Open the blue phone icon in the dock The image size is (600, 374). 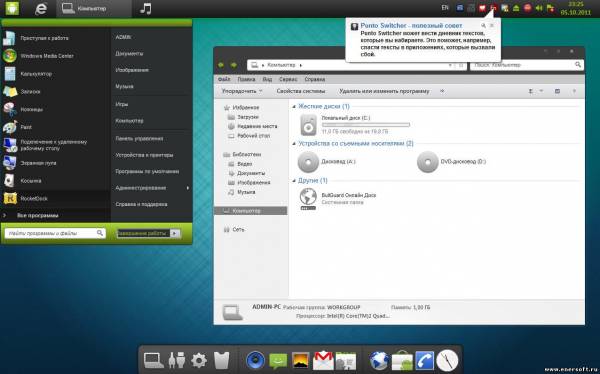pos(425,360)
